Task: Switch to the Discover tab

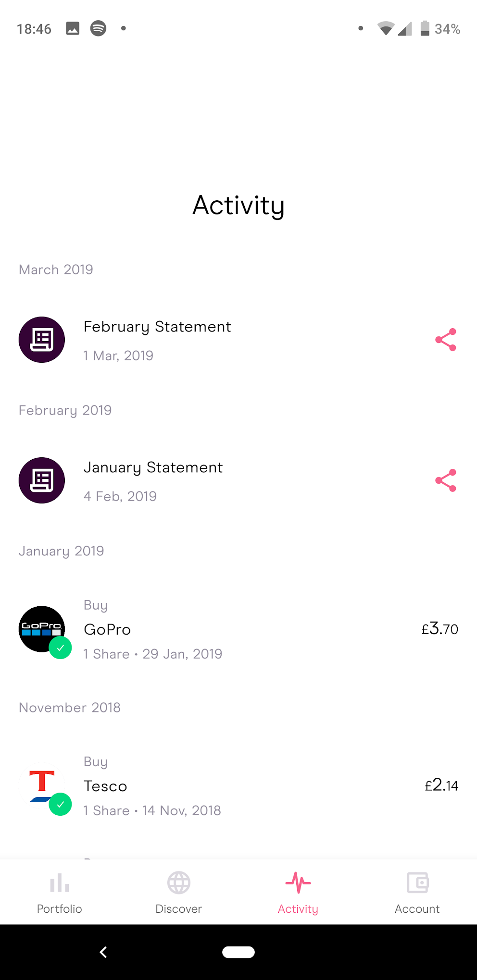Action: coord(179,893)
